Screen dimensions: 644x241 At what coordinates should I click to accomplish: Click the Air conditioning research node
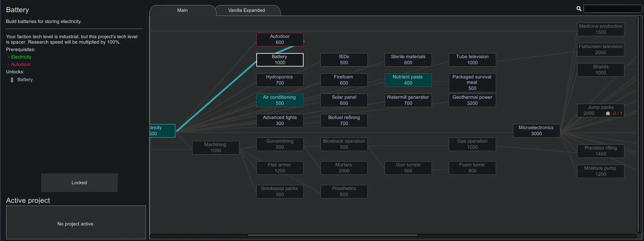click(280, 100)
